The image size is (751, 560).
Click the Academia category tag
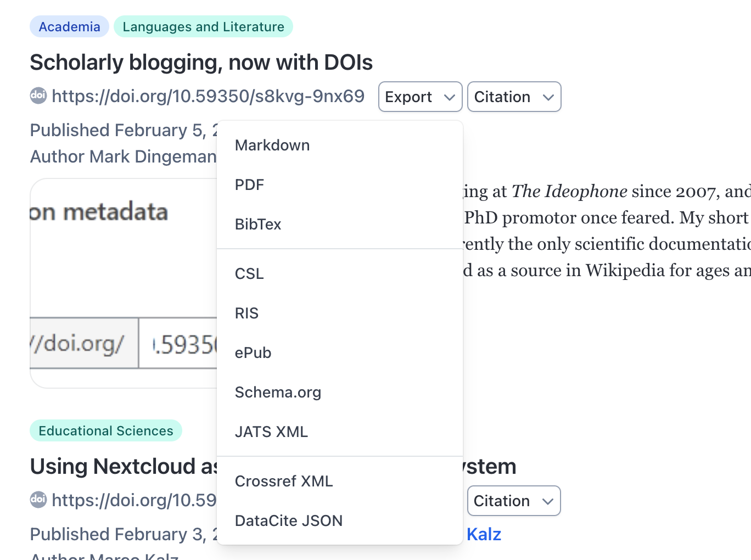tap(70, 27)
